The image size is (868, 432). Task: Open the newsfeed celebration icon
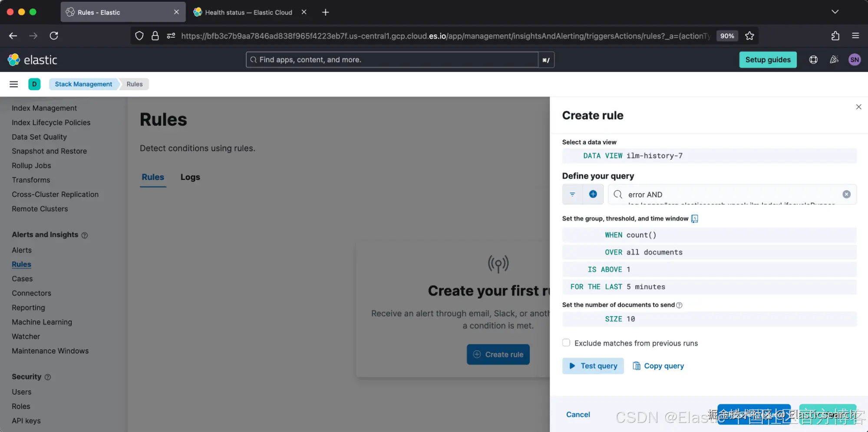point(834,60)
